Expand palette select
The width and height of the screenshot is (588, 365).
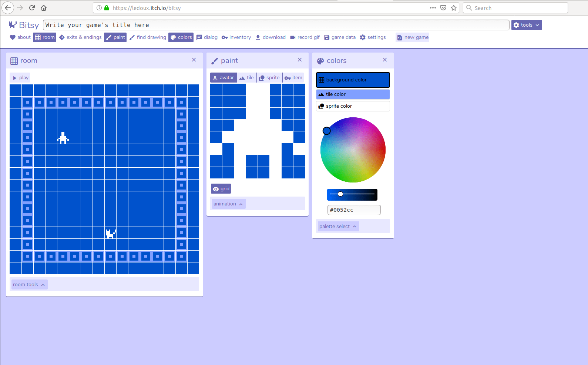pos(338,227)
